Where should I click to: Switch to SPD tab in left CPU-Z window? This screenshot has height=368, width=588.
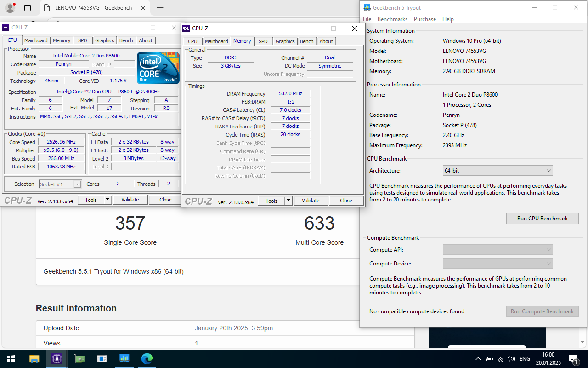coord(82,40)
